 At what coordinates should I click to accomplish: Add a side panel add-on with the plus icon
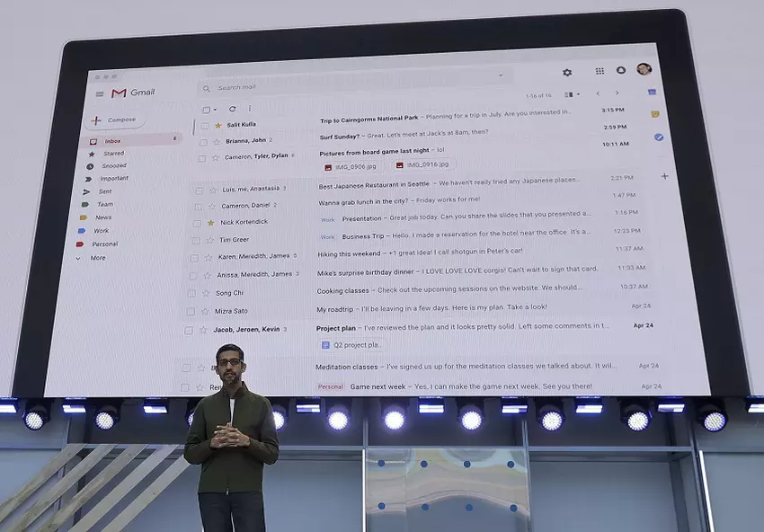(x=664, y=176)
